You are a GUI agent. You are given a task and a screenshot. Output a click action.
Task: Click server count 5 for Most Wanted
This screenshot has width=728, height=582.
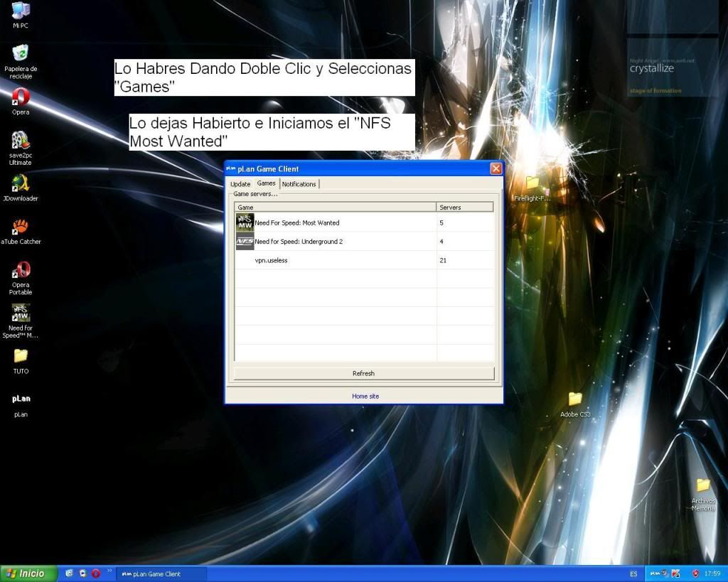tap(441, 222)
